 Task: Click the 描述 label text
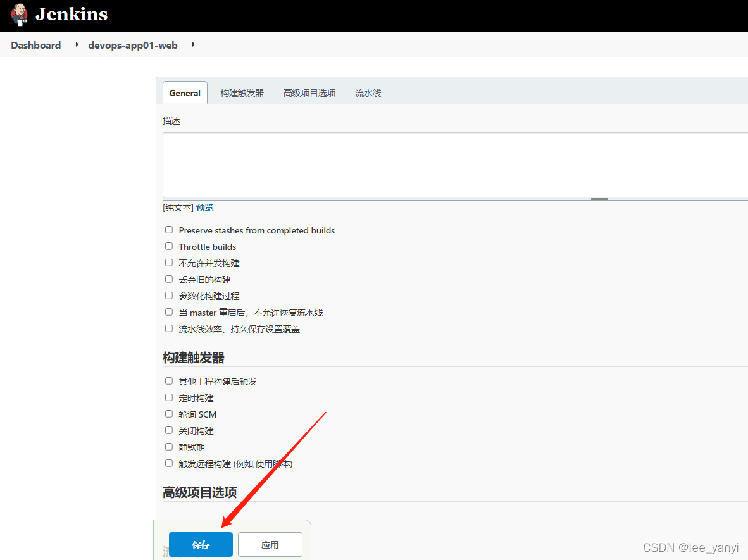[x=171, y=121]
